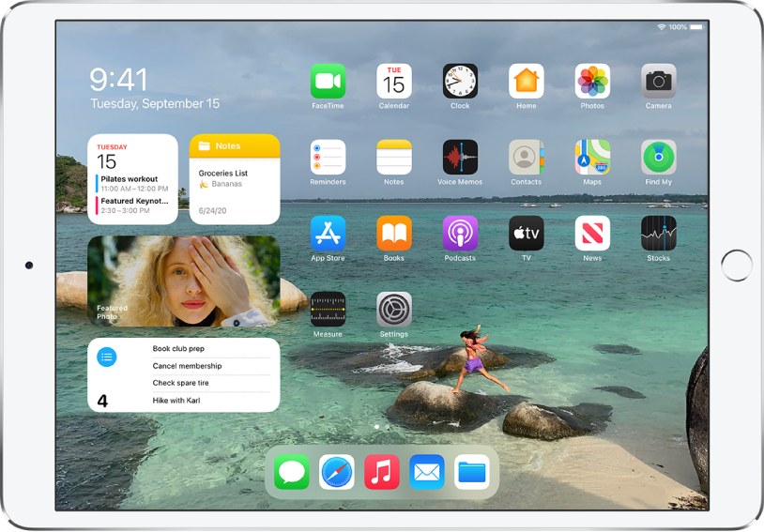764x532 pixels.
Task: Launch the Stocks app
Action: click(x=659, y=233)
